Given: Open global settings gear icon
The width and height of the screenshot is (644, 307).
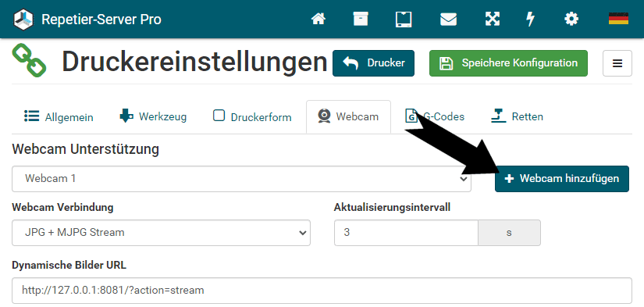Looking at the screenshot, I should (571, 19).
